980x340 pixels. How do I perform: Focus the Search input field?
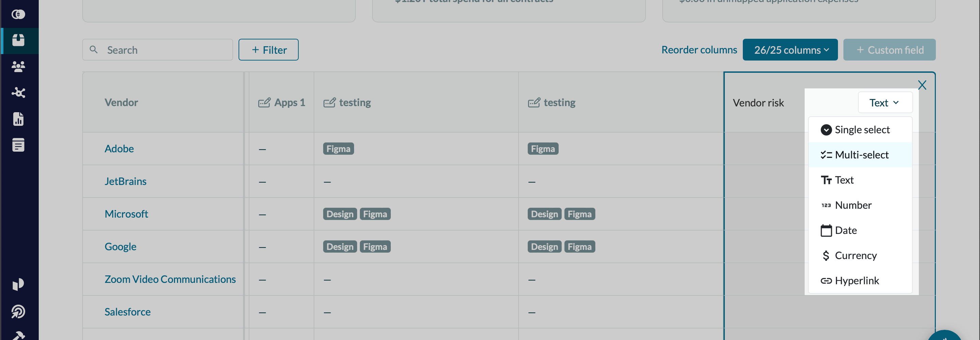[x=158, y=50]
